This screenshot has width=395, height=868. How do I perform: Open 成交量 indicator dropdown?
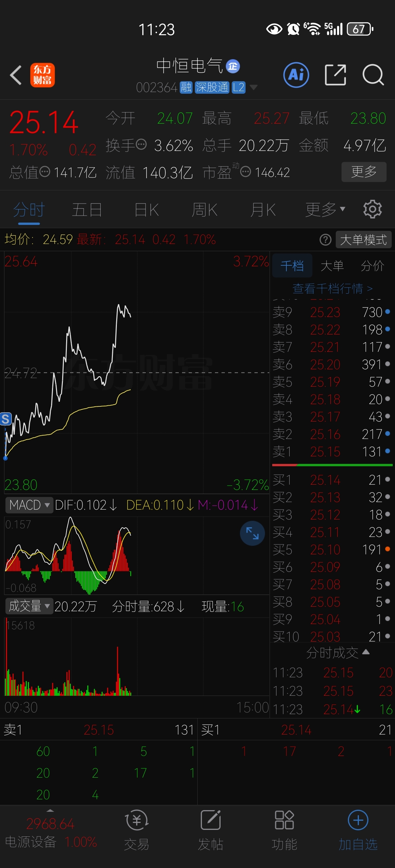[x=29, y=606]
